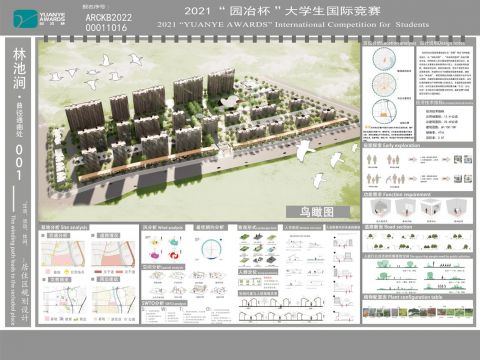This screenshot has width=480, height=360.
Task: Click the economic indicators list block
Action: point(442,124)
